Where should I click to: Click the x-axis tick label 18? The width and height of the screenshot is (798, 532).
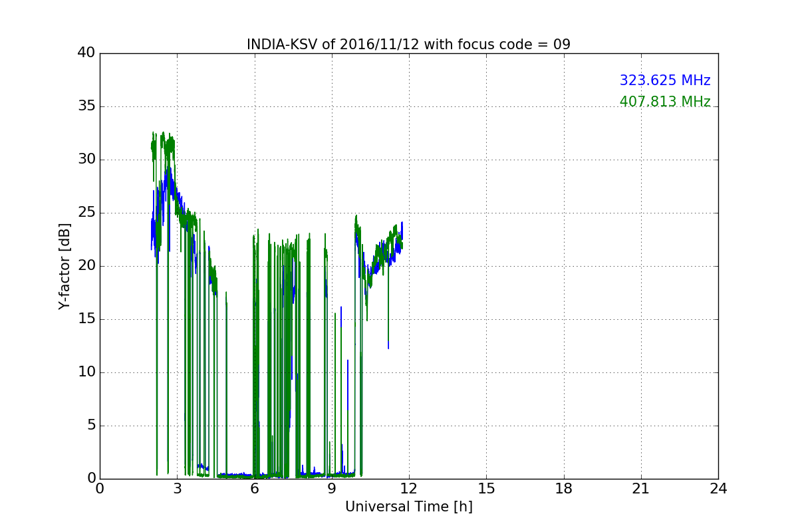point(563,488)
